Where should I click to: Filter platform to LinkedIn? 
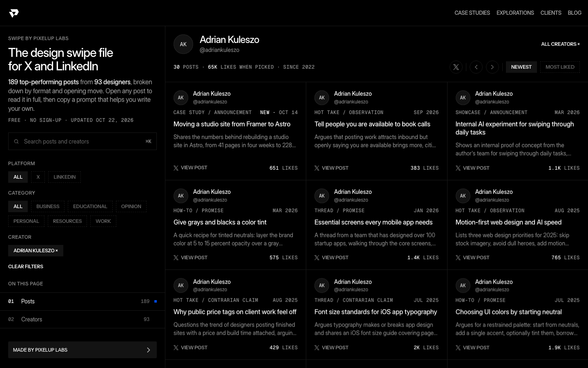pos(65,177)
